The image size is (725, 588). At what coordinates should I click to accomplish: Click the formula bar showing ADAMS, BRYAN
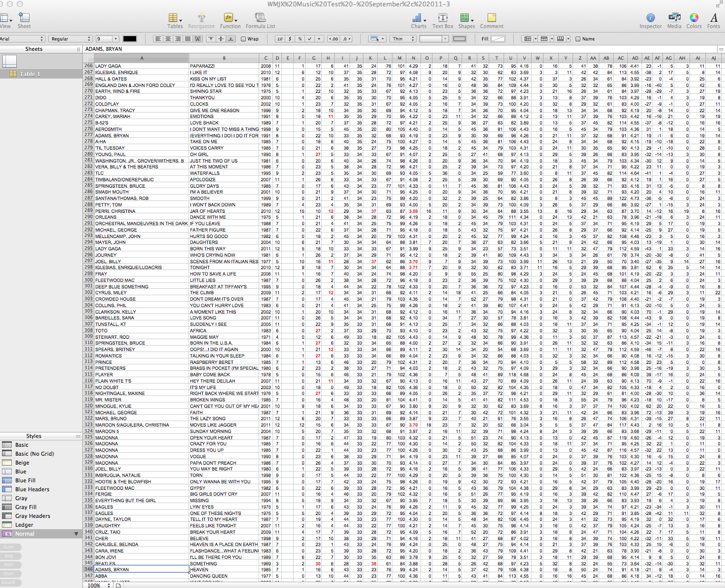point(401,49)
